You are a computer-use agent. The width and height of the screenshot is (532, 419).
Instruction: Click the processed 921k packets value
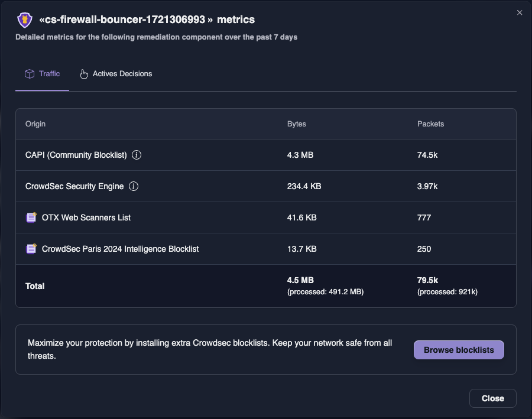click(447, 291)
